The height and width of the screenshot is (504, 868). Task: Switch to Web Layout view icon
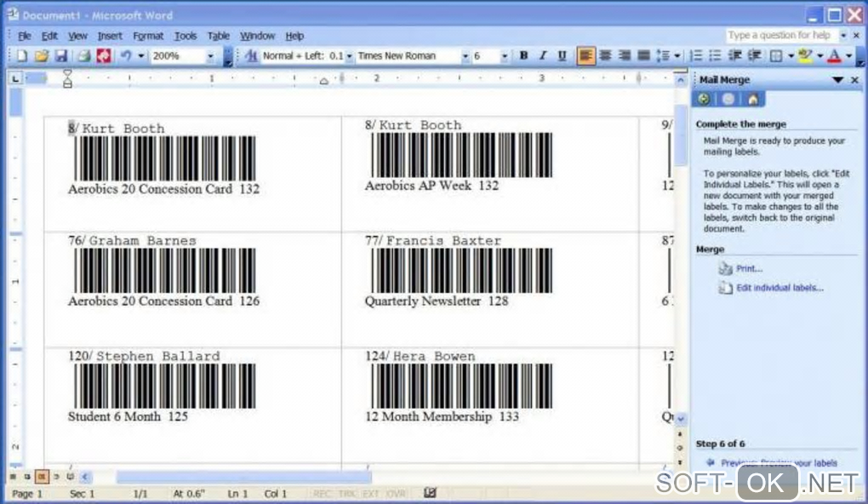pos(26,476)
